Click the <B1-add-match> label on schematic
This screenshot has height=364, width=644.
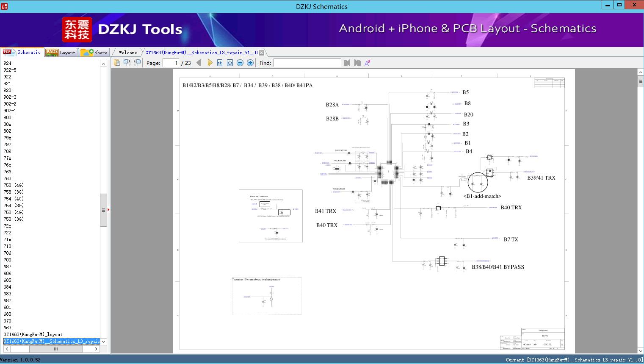(x=482, y=196)
